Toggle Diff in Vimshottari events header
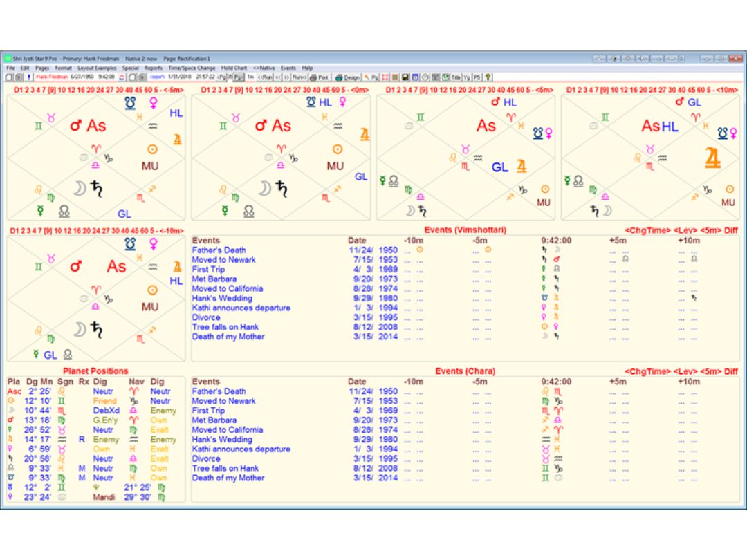 pyautogui.click(x=731, y=230)
